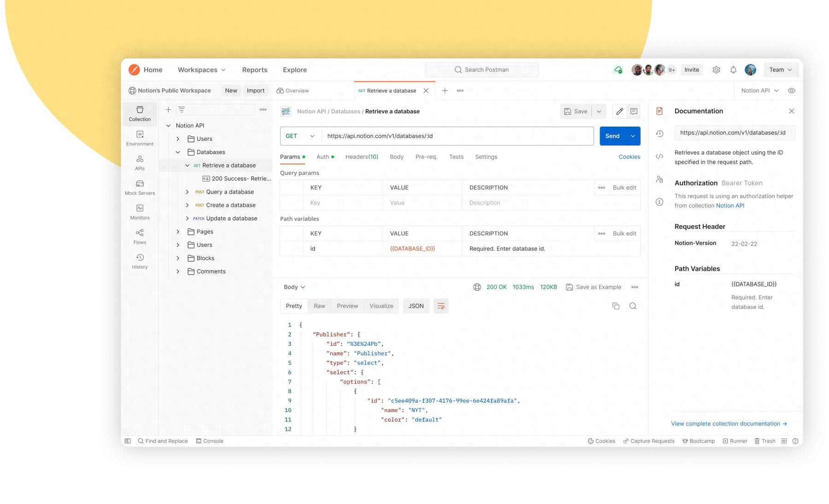Click the notifications bell icon

(733, 70)
